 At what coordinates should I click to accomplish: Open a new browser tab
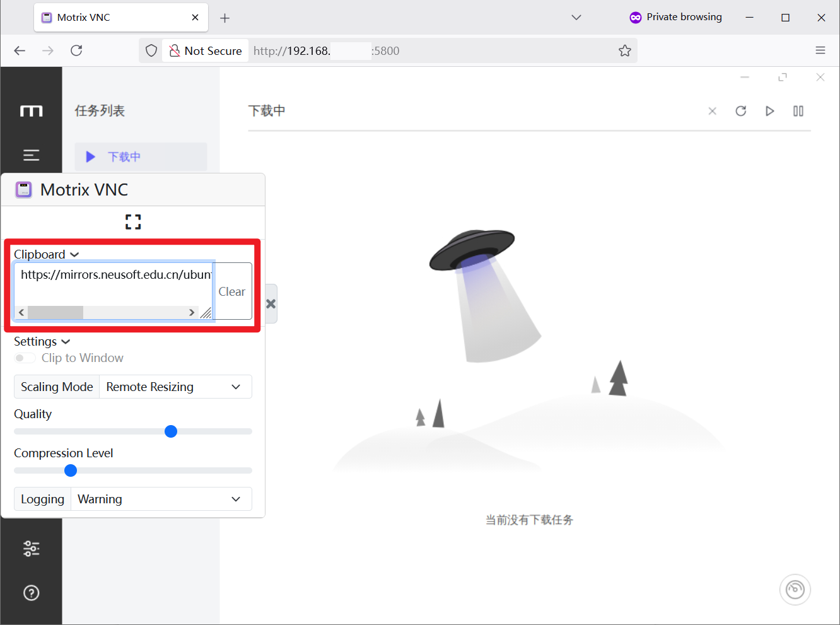(x=225, y=18)
